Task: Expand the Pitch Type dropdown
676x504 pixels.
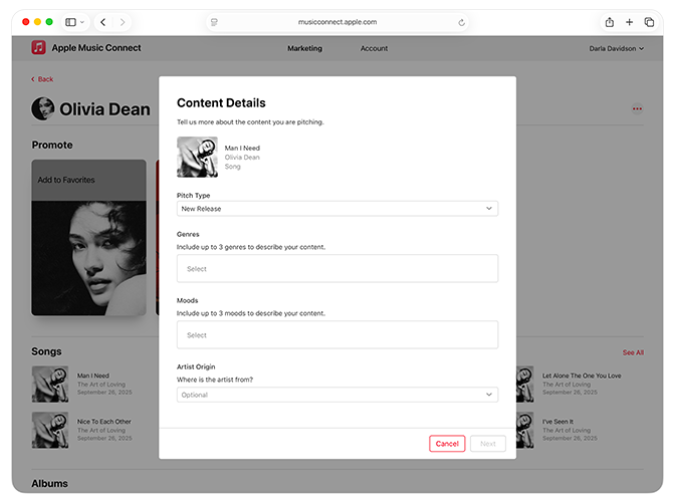Action: click(x=337, y=209)
